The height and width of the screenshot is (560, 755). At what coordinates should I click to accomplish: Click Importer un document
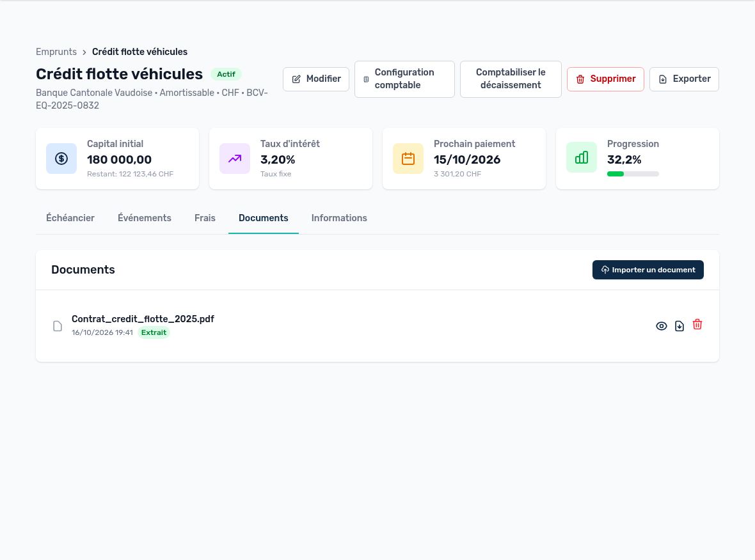point(648,270)
